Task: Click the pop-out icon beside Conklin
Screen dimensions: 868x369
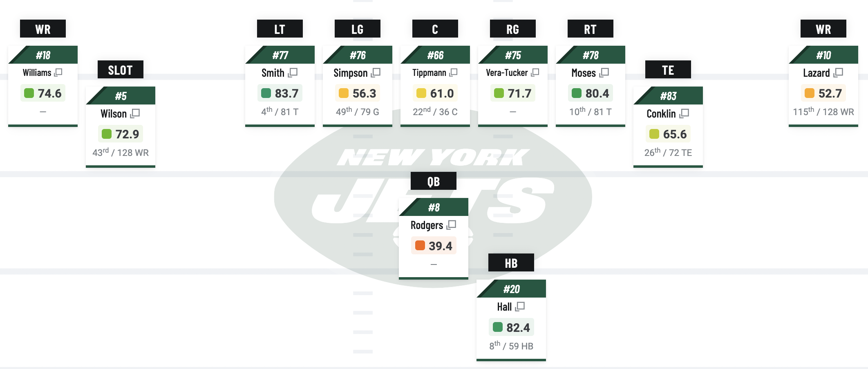Action: click(x=684, y=113)
